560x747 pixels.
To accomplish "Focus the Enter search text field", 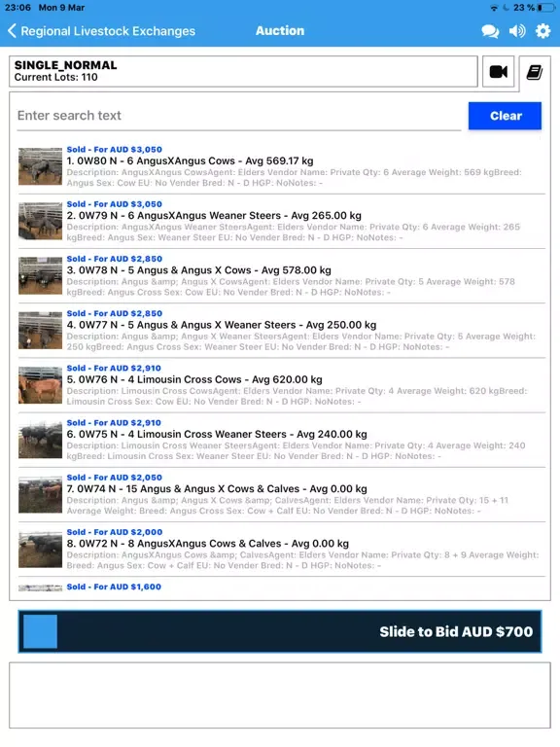I will click(x=239, y=116).
